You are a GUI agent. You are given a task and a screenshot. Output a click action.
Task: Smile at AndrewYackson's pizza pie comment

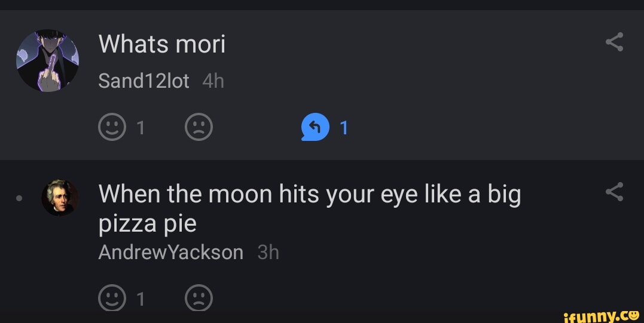(x=112, y=298)
